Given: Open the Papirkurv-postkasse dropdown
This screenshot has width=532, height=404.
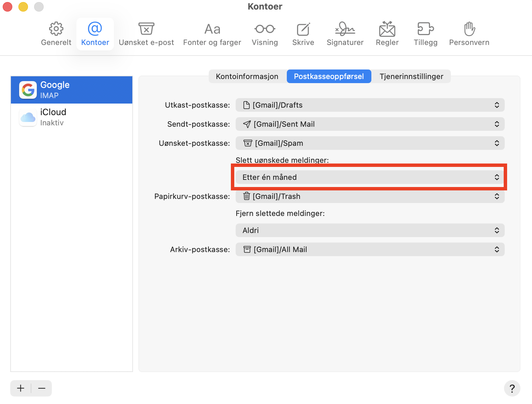Looking at the screenshot, I should [370, 196].
